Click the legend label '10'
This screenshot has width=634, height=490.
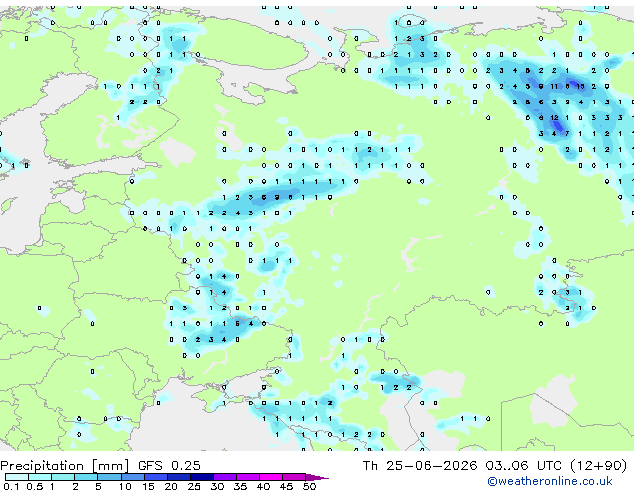pos(125,486)
